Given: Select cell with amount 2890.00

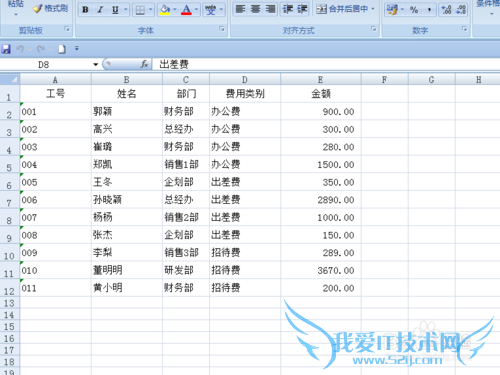Looking at the screenshot, I should coord(321,200).
